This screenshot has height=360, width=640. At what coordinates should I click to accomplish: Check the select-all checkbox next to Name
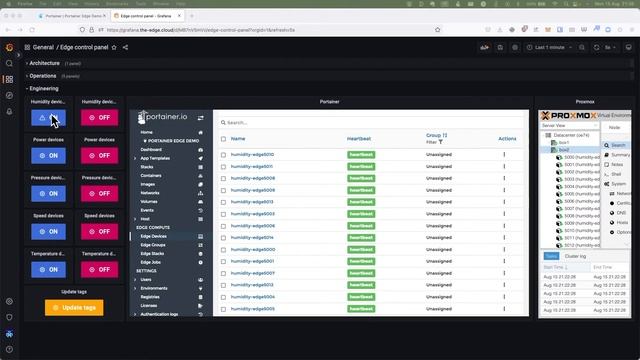click(223, 139)
